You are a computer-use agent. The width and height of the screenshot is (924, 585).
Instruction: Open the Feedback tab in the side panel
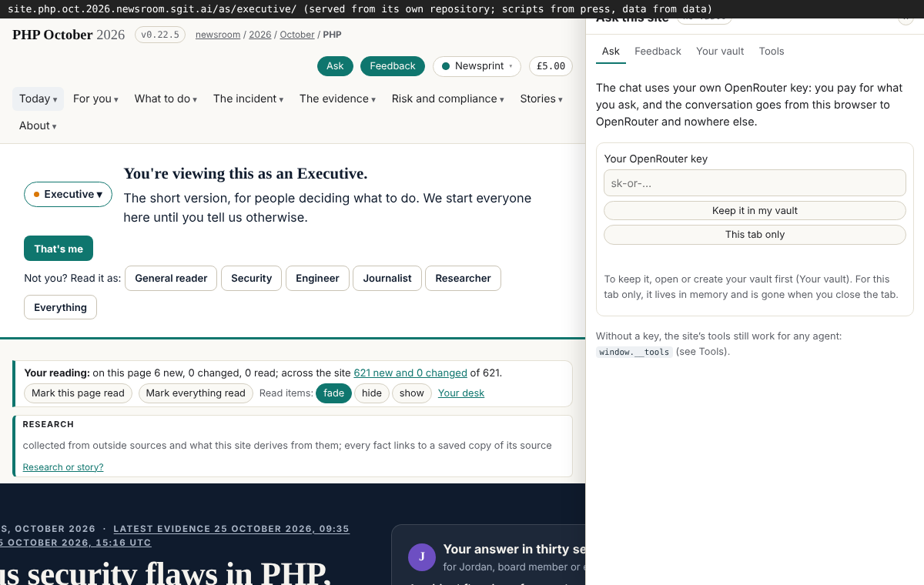tap(658, 51)
